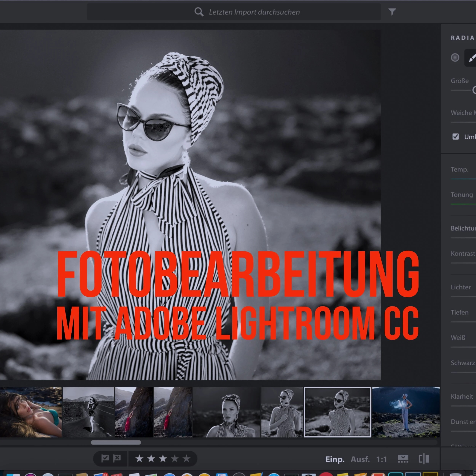Click the Tiefen label
Image resolution: width=476 pixels, height=476 pixels.
click(x=459, y=312)
